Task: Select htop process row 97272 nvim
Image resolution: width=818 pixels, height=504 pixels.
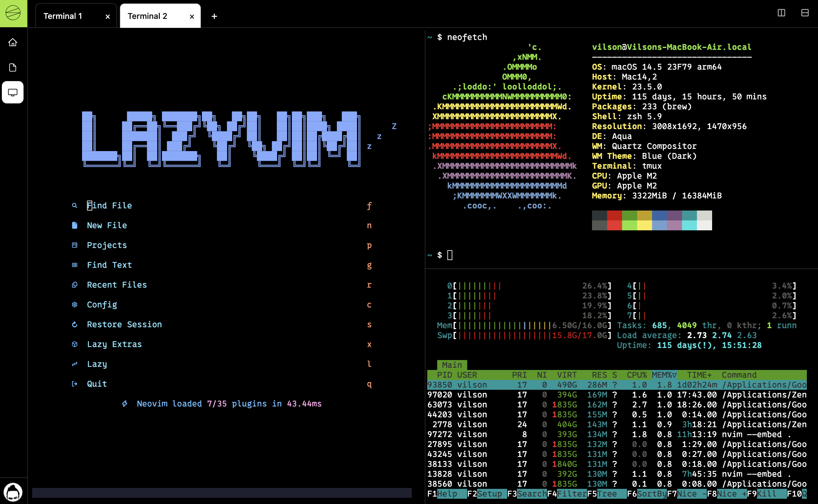Action: click(617, 434)
